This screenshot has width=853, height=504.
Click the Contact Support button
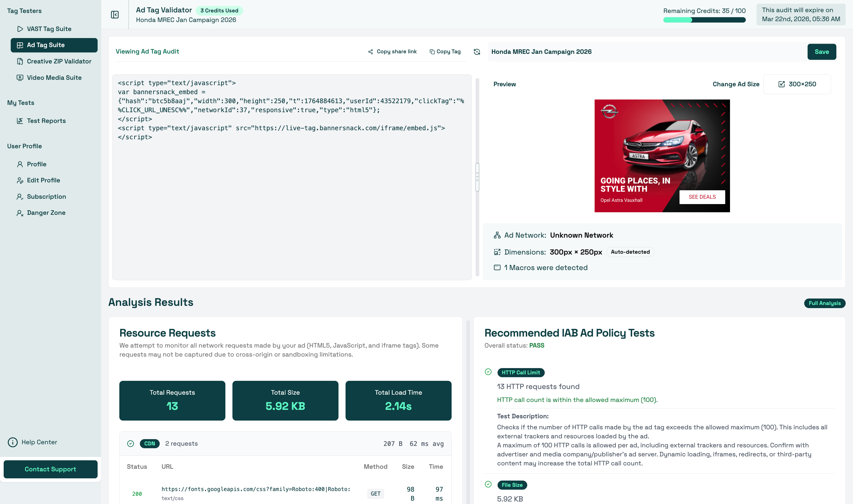tap(50, 469)
